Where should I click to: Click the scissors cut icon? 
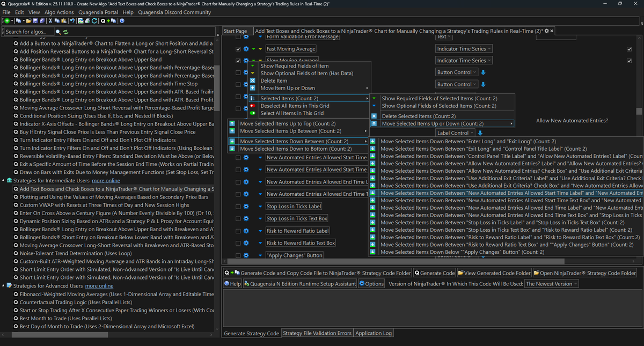pos(50,21)
